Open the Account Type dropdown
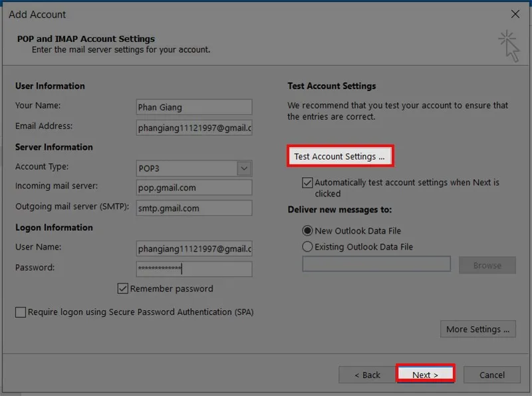Viewport: 532px width, 396px height. coord(243,168)
